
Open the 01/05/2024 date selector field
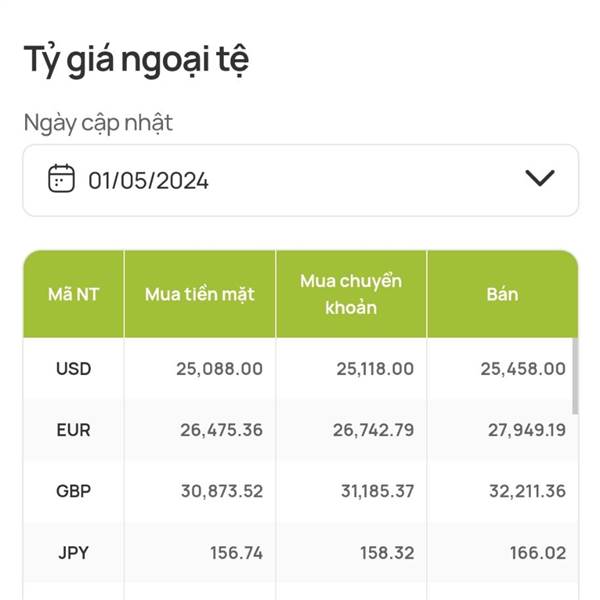click(300, 180)
